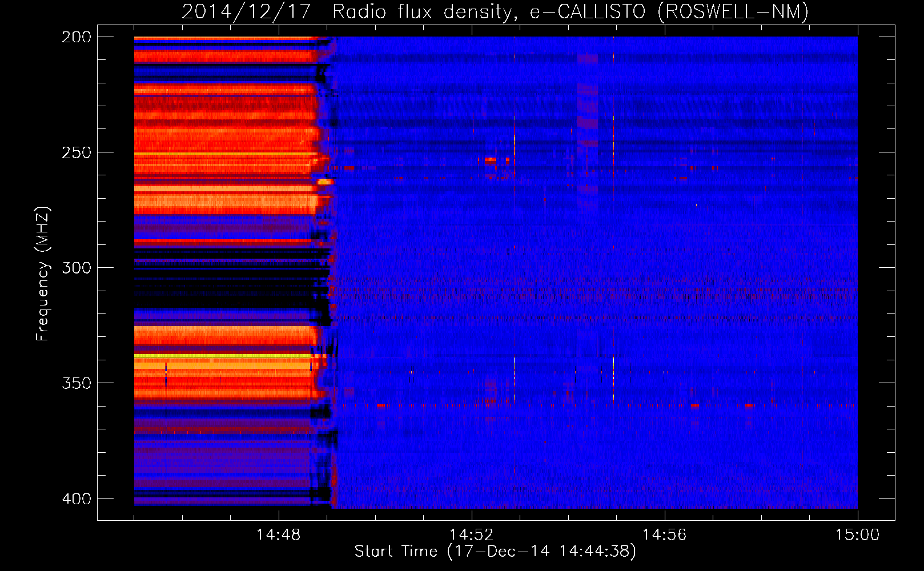Click the 300 frequency tick label

77,268
